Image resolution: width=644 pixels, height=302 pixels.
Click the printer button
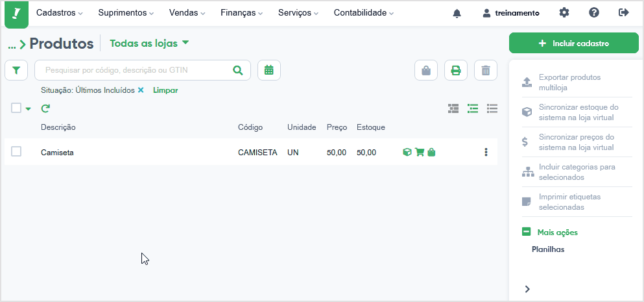456,70
